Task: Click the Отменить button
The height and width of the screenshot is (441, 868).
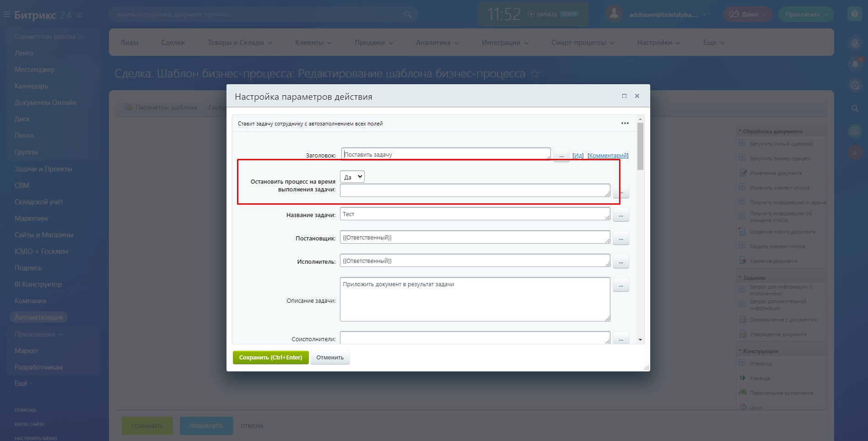Action: [x=330, y=358]
